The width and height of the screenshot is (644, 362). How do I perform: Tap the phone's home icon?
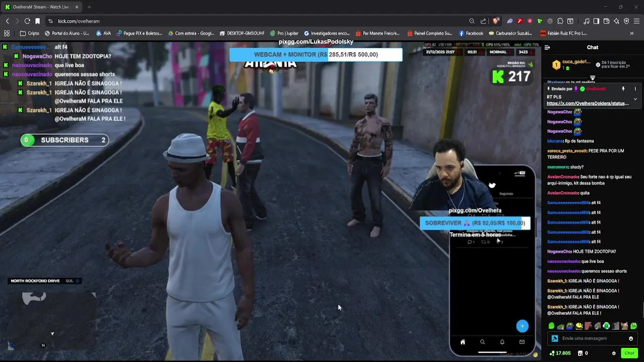click(x=462, y=342)
